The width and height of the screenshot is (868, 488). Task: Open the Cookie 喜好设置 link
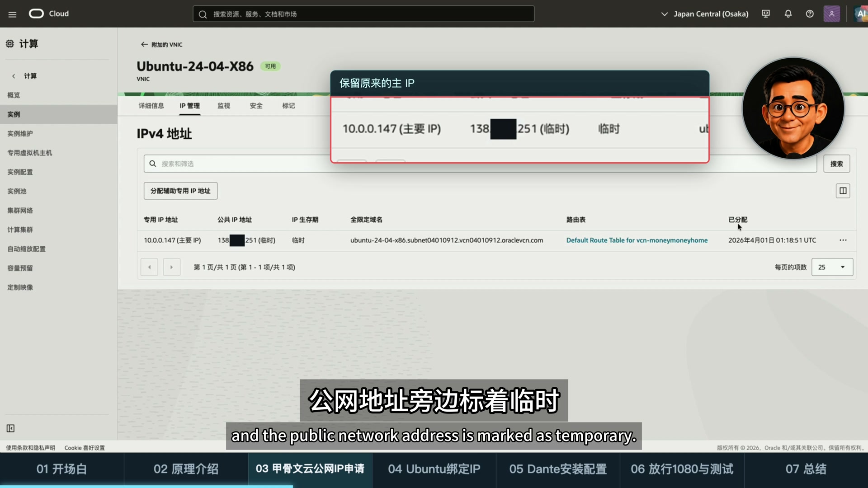pyautogui.click(x=85, y=448)
